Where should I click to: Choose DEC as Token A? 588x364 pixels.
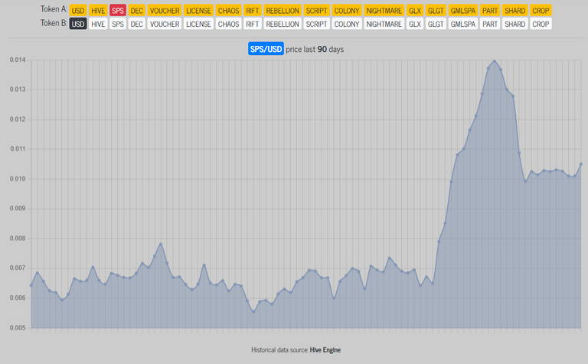(x=136, y=11)
